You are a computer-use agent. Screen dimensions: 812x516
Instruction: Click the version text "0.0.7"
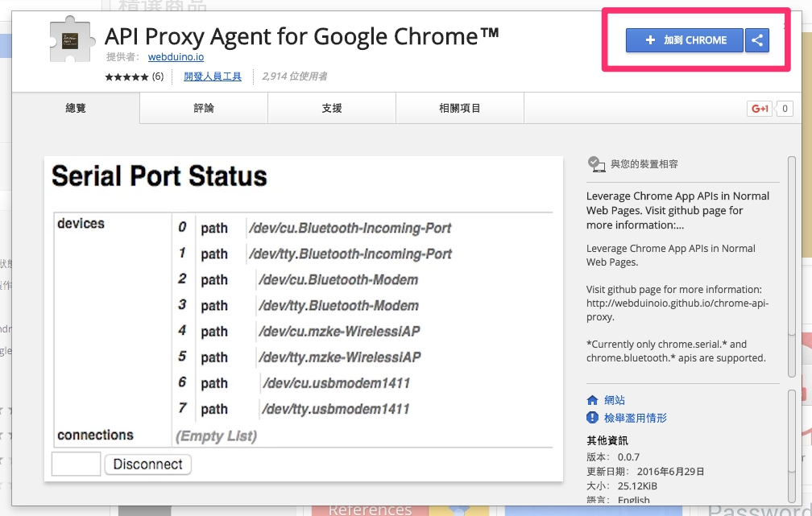point(628,457)
